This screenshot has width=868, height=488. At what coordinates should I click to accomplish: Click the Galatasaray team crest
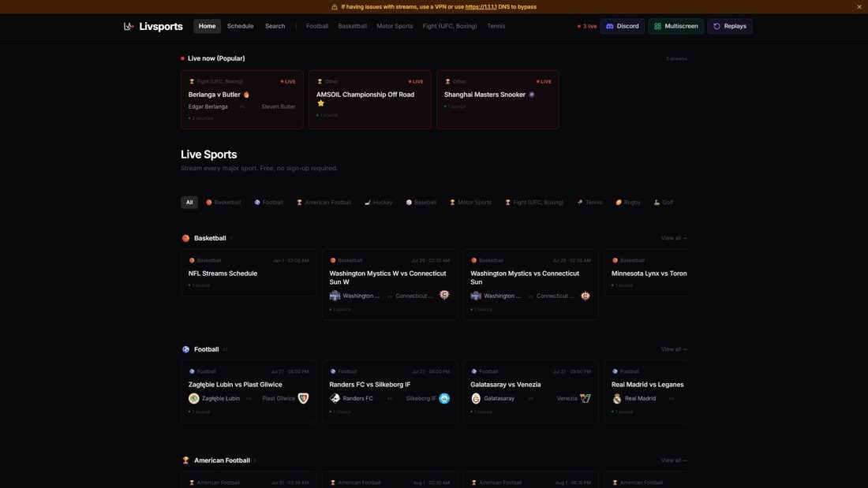tap(476, 398)
